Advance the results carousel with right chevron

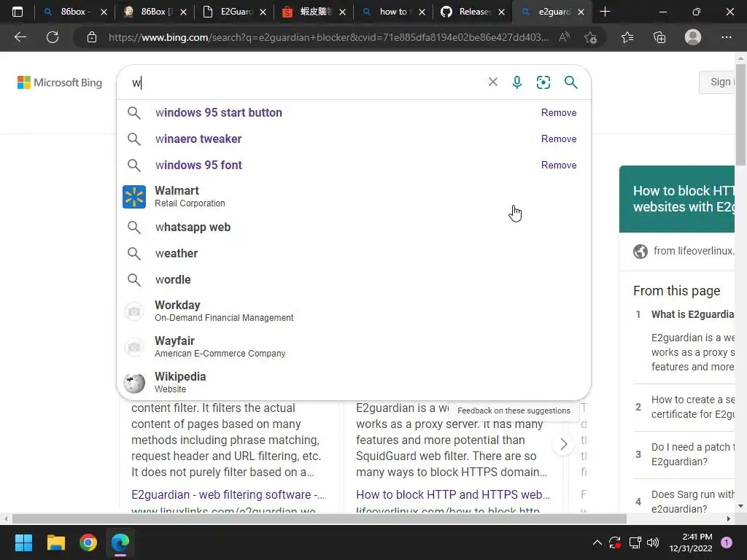[x=564, y=444]
